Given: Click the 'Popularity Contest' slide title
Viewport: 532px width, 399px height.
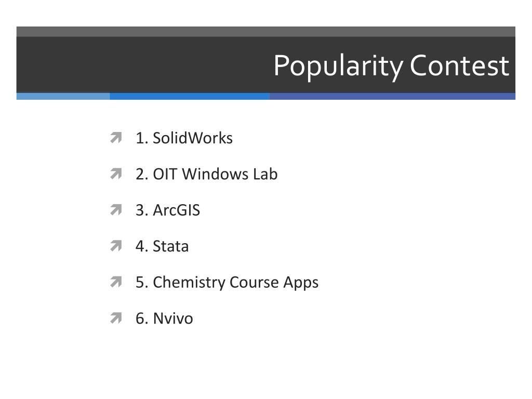Looking at the screenshot, I should coord(391,66).
